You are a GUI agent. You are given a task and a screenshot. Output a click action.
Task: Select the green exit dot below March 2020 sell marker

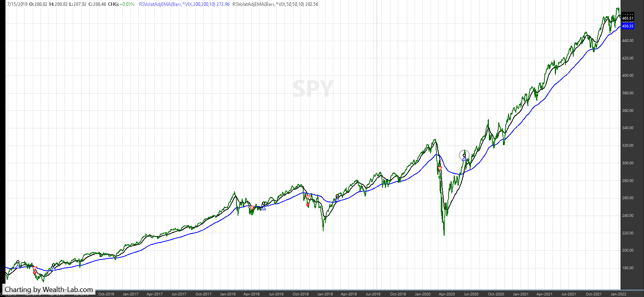pos(440,177)
